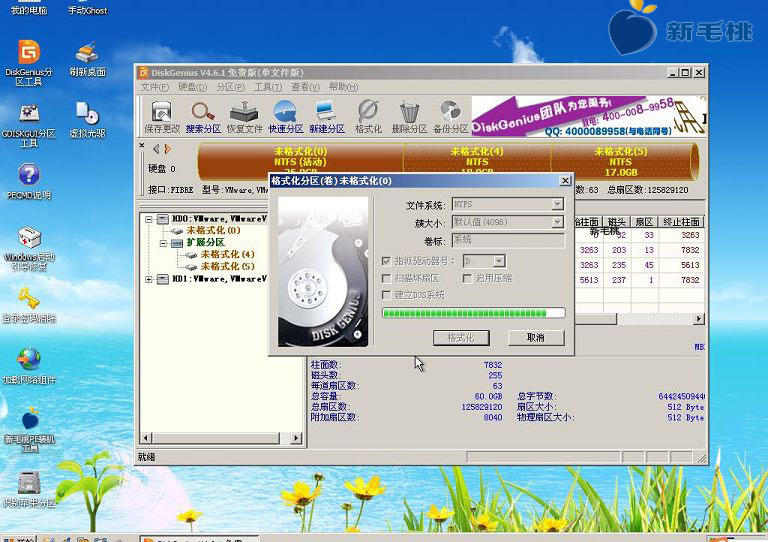Open the DiskGenius分区工具 desktop icon
Screen dimensions: 768x542
tap(29, 63)
